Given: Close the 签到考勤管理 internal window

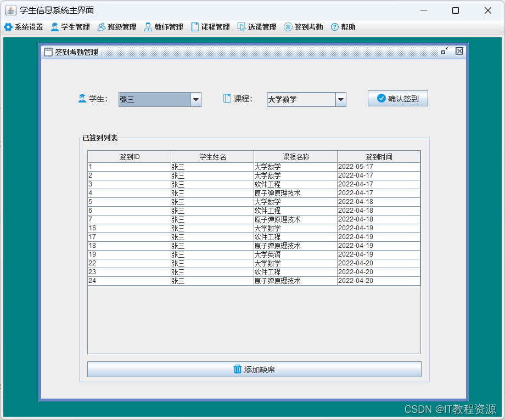Looking at the screenshot, I should coord(459,51).
